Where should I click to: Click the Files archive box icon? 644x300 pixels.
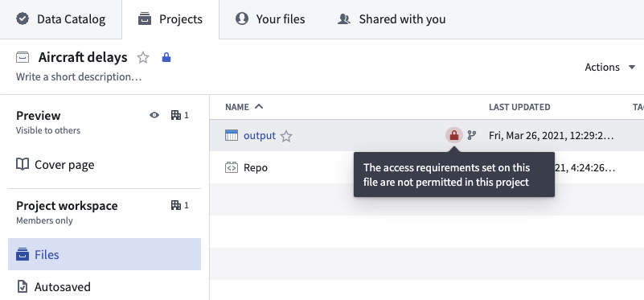pos(23,254)
